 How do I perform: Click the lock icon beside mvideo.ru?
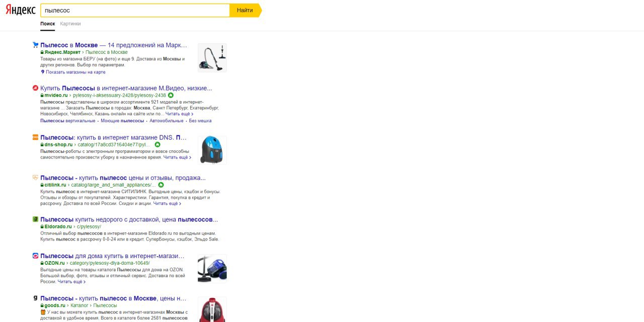pos(42,95)
